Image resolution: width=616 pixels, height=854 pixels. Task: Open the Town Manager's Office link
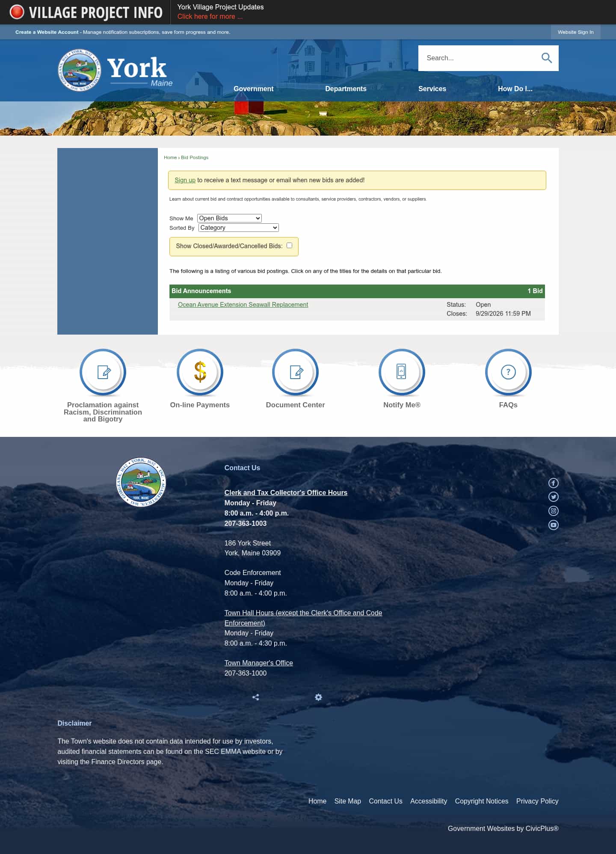tap(259, 663)
